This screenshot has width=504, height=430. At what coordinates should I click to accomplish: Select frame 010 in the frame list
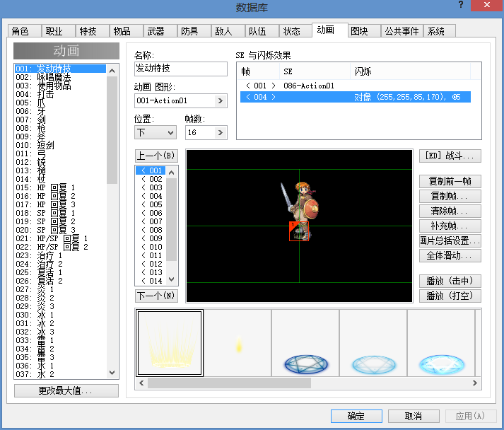[x=151, y=247]
